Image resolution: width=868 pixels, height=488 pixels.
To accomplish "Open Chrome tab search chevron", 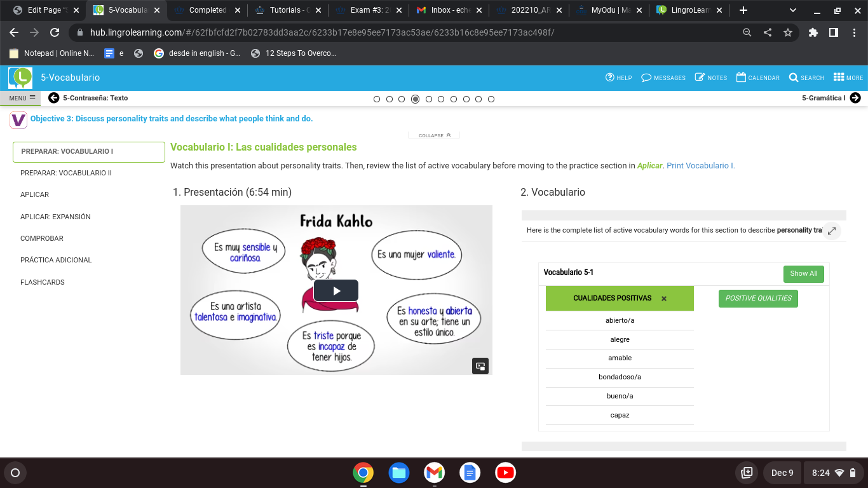I will coord(793,10).
